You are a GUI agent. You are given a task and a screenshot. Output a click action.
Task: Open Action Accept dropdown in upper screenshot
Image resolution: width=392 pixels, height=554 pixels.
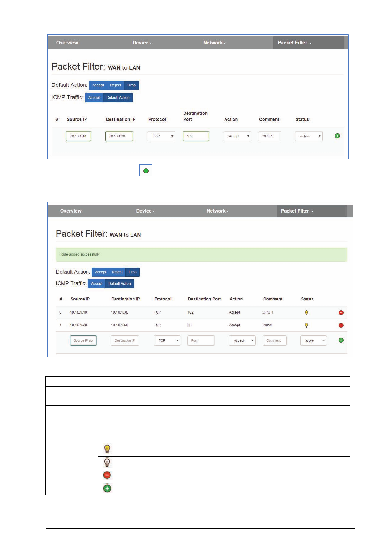pyautogui.click(x=237, y=136)
